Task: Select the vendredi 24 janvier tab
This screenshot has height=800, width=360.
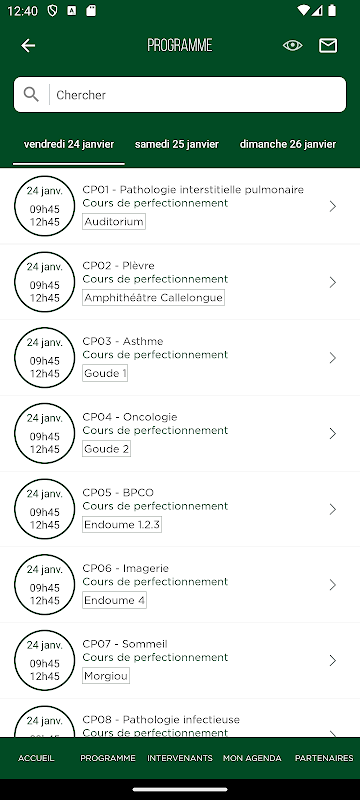Action: pyautogui.click(x=69, y=144)
